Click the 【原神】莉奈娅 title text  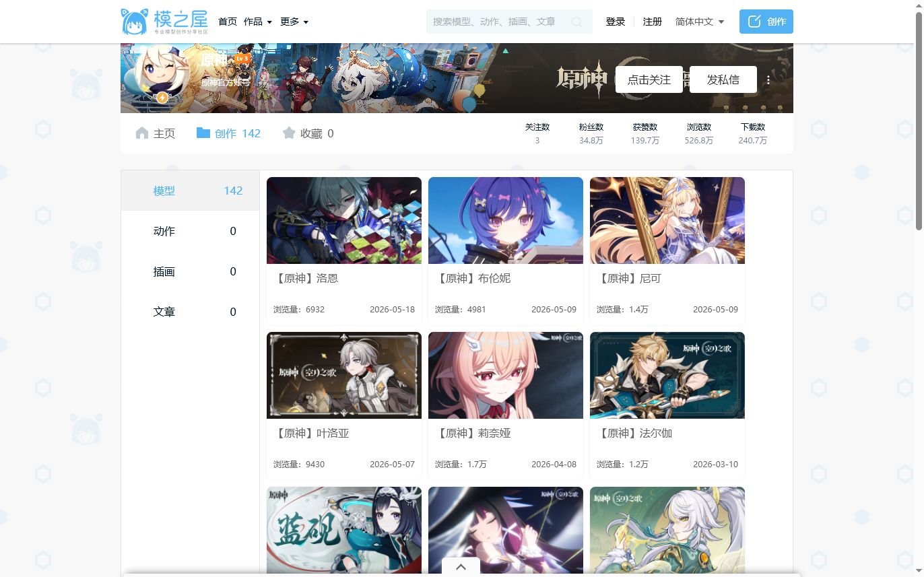tap(473, 433)
